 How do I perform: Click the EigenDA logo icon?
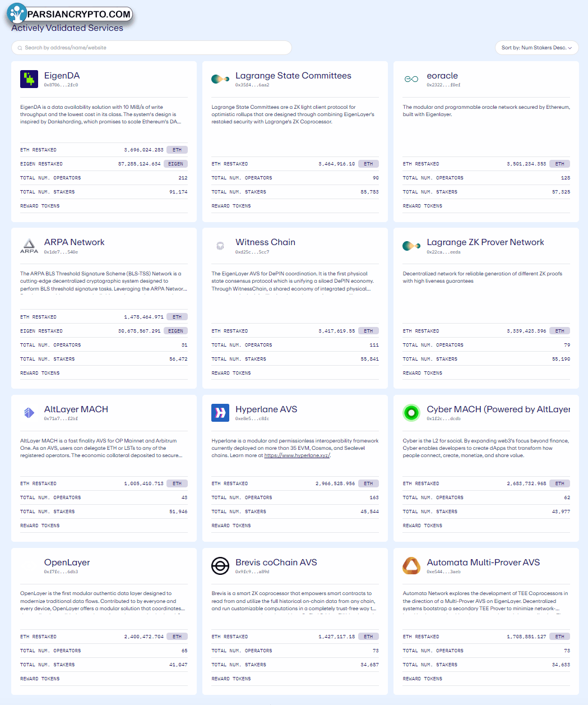[x=29, y=79]
